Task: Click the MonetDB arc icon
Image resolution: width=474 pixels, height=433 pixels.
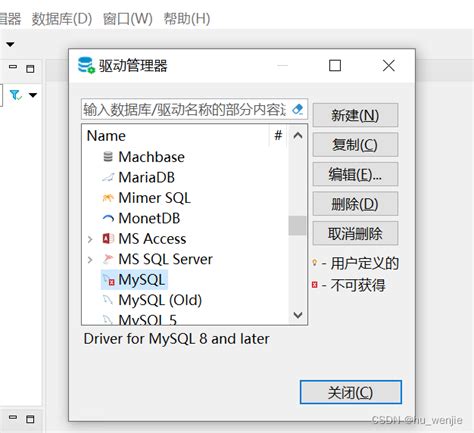Action: point(108,219)
